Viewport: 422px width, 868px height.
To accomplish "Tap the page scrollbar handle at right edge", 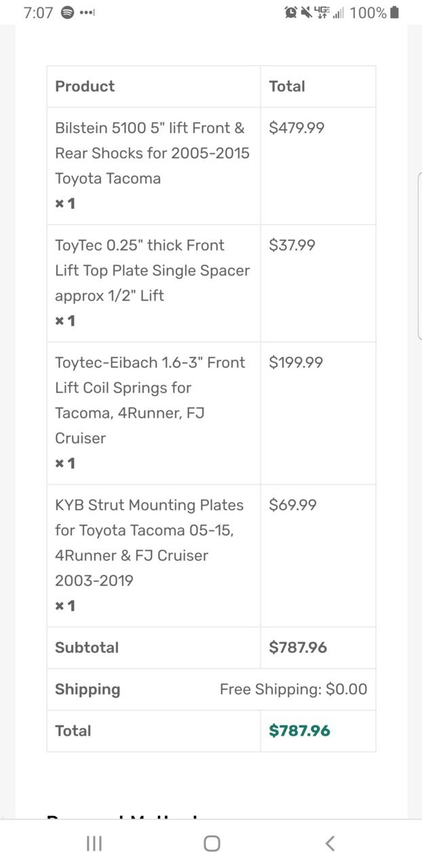I will pyautogui.click(x=420, y=255).
